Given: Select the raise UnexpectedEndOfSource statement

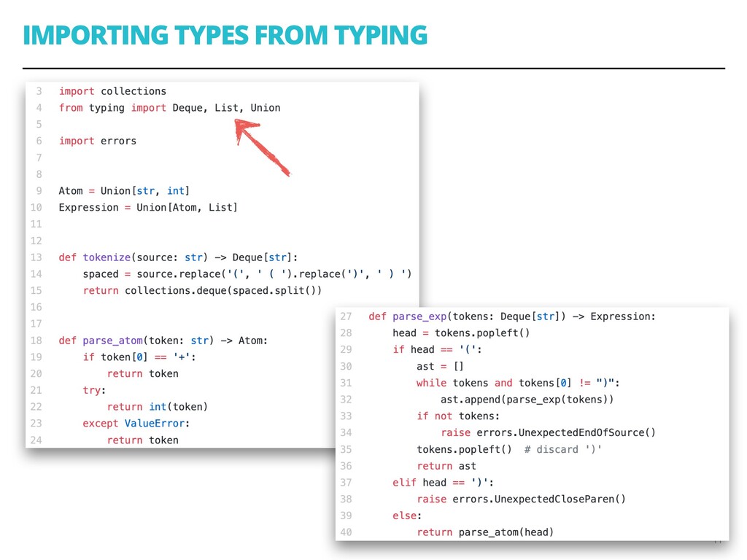Looking at the screenshot, I should click(x=547, y=432).
